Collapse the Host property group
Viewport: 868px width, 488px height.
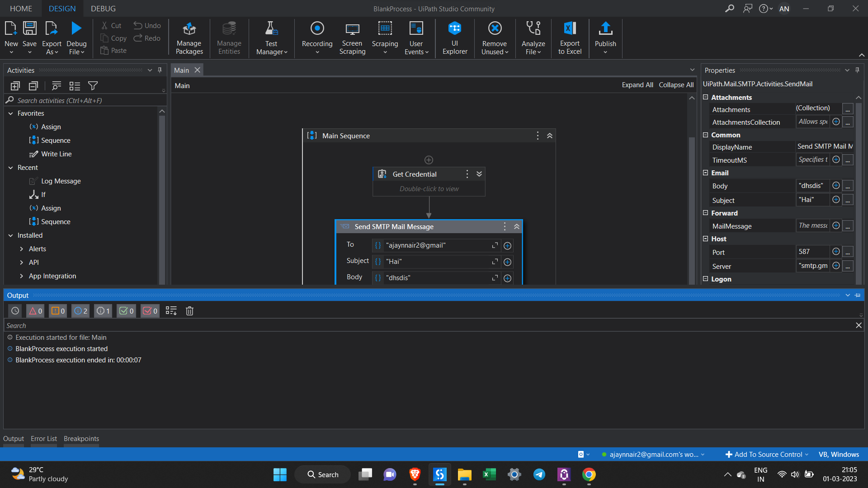[x=705, y=239]
